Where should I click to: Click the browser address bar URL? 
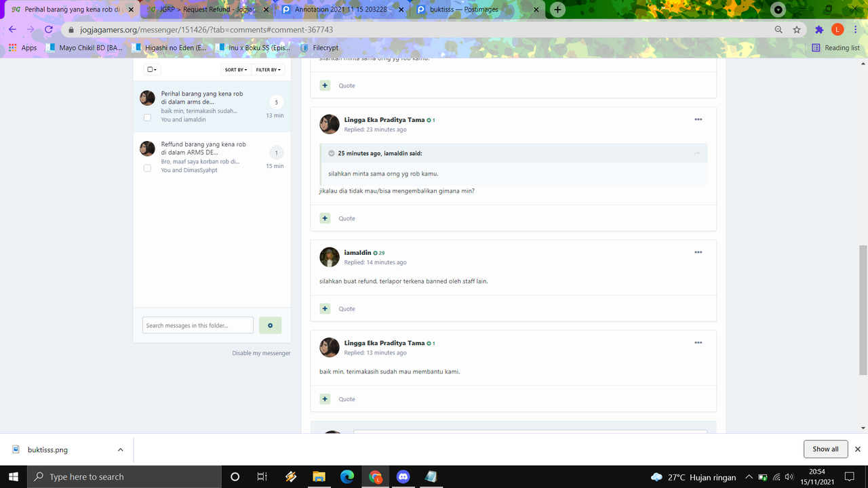(206, 30)
